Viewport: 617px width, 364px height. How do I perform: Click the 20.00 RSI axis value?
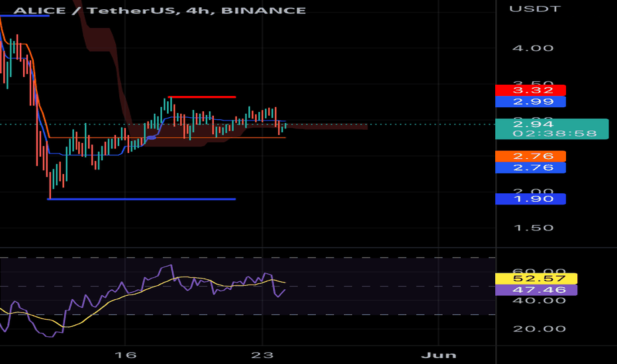[x=539, y=329]
